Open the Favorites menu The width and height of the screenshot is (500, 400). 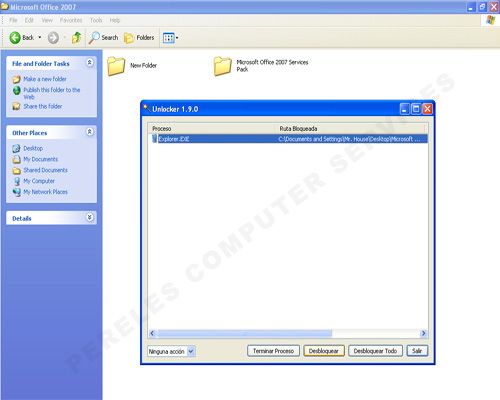tap(71, 20)
